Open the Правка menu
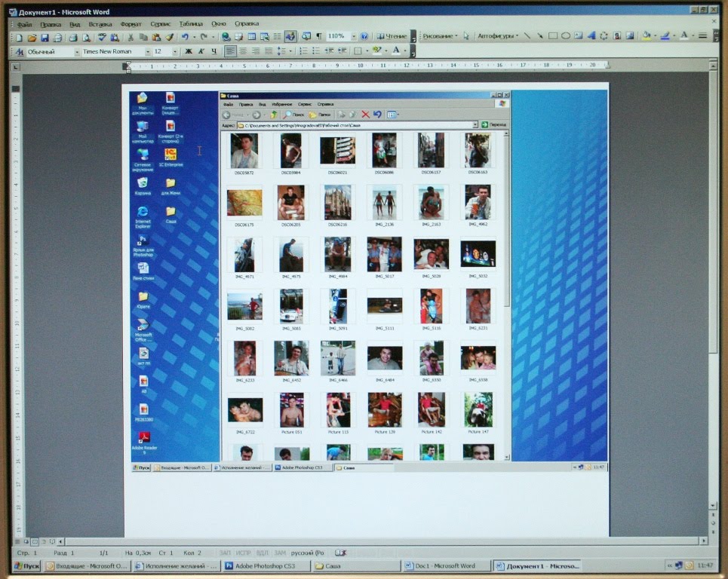 50,24
